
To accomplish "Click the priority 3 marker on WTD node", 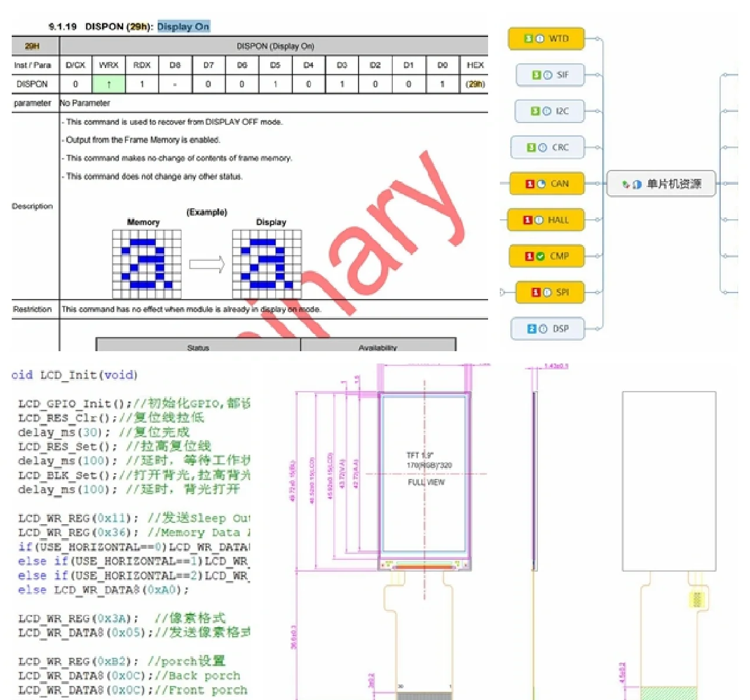I will [528, 39].
